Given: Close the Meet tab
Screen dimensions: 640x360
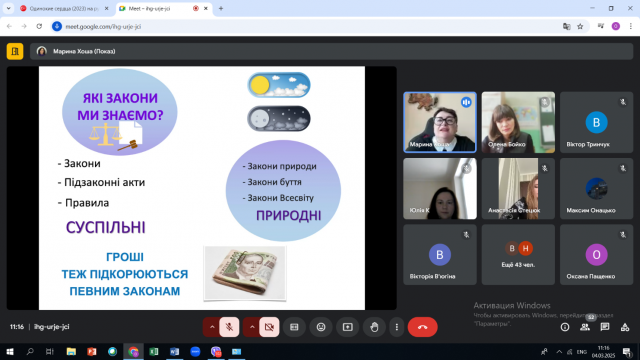Looking at the screenshot, I should pyautogui.click(x=206, y=9).
